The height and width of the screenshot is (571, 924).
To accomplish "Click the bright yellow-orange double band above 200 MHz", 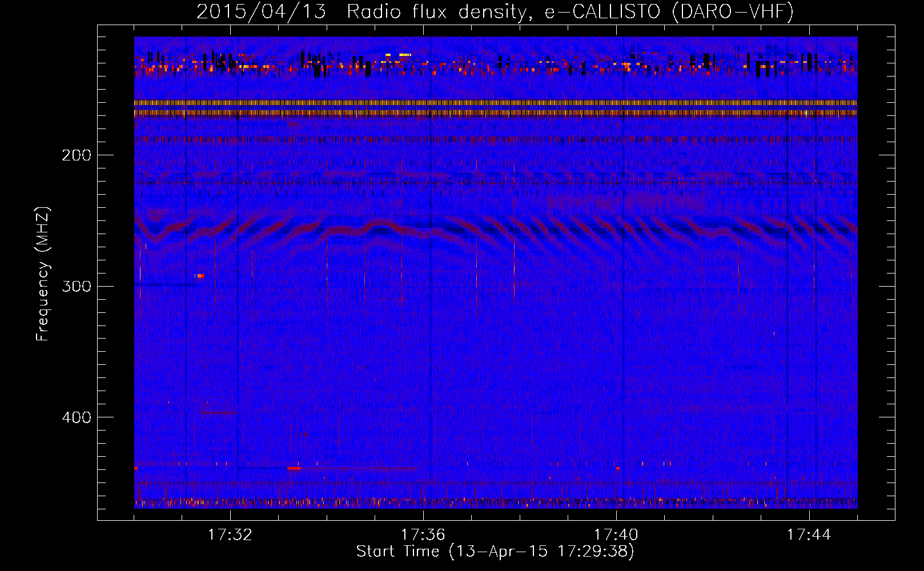I will tap(495, 108).
